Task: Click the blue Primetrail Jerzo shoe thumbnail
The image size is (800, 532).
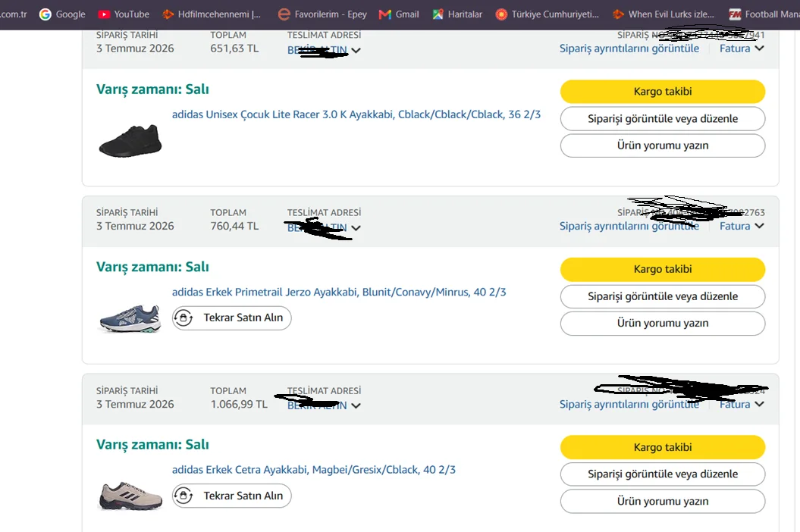Action: point(130,319)
